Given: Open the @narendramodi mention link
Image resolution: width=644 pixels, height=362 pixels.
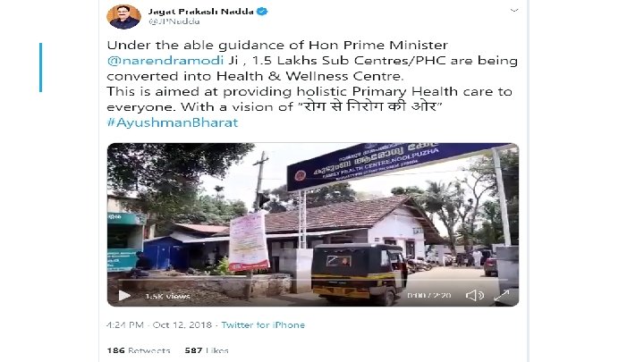Looking at the screenshot, I should click(x=165, y=61).
